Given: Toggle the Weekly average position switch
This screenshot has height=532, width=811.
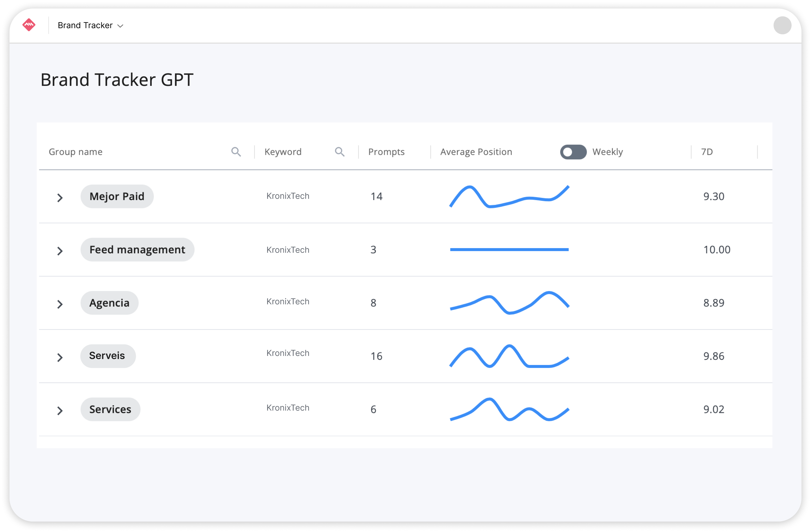Looking at the screenshot, I should click(x=573, y=152).
